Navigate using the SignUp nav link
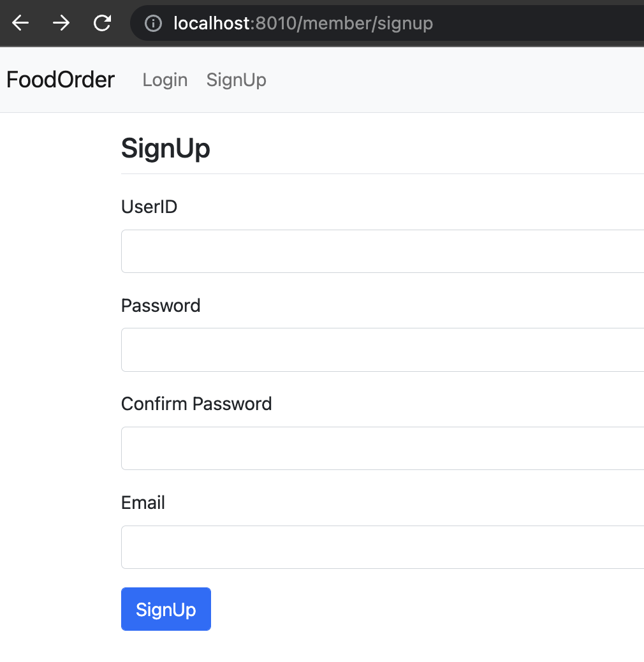This screenshot has width=644, height=662. (x=236, y=80)
